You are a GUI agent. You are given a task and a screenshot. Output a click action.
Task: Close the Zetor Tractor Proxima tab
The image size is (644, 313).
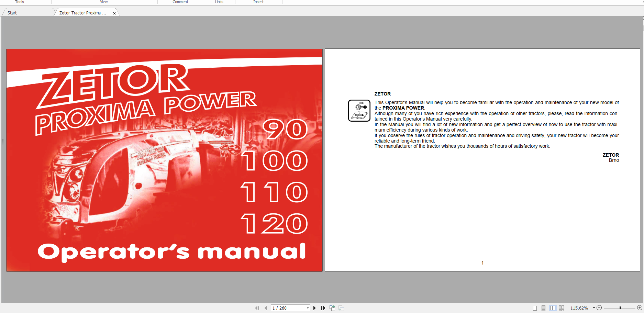(114, 13)
